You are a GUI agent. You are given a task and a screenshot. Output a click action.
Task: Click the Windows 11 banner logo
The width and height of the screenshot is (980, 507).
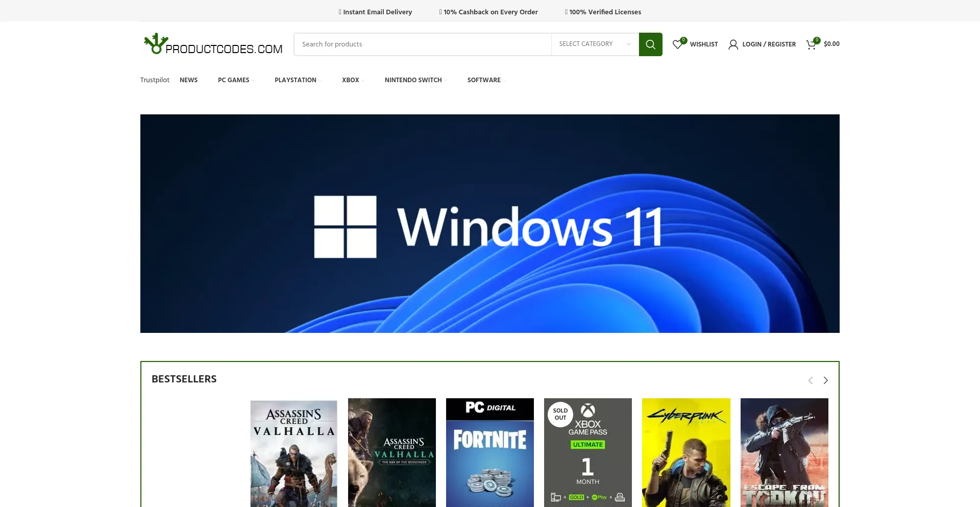[345, 227]
